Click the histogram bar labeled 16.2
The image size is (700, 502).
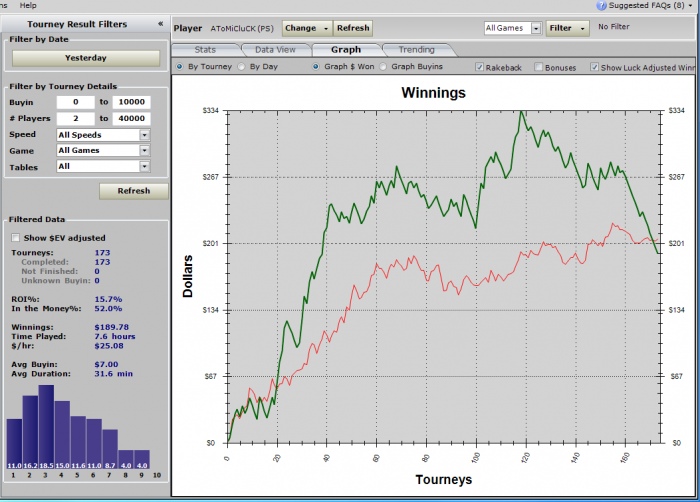point(30,432)
